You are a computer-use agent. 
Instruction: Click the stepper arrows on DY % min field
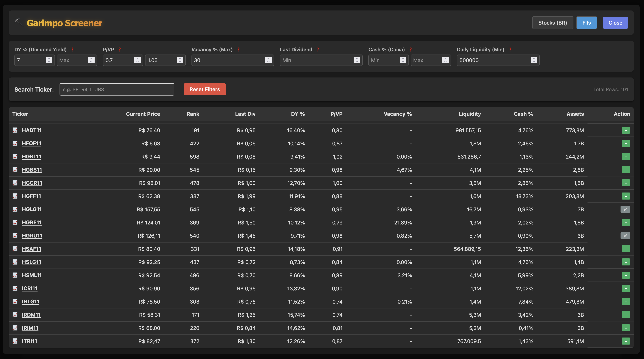49,60
